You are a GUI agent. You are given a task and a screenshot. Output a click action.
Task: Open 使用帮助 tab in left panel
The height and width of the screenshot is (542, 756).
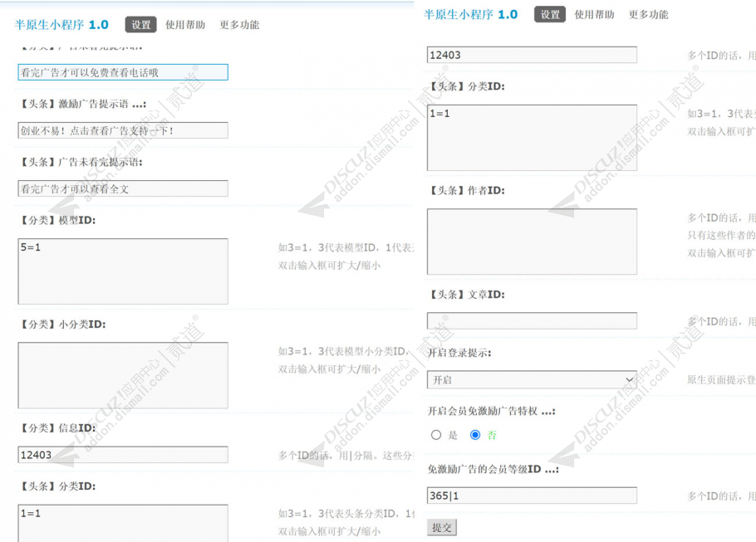pos(185,25)
